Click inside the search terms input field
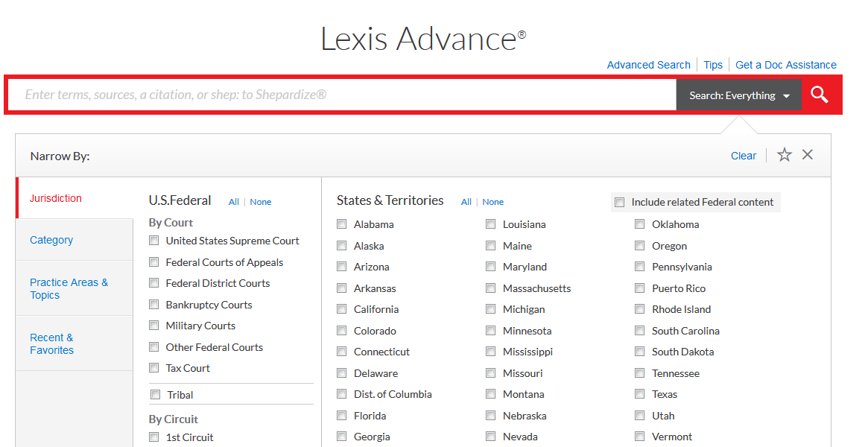This screenshot has width=868, height=447. point(298,95)
